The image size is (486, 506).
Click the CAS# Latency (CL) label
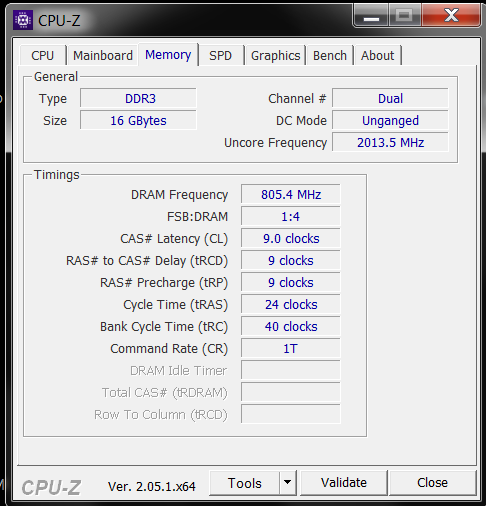[174, 239]
